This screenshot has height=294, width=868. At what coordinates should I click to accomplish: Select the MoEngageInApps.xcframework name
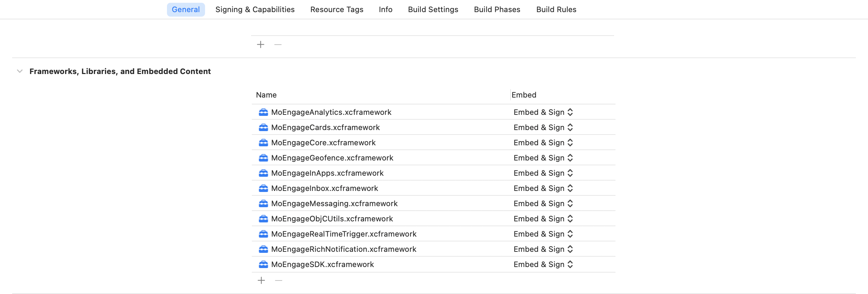point(327,173)
